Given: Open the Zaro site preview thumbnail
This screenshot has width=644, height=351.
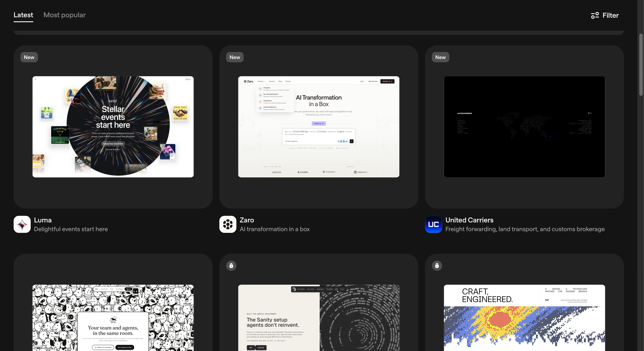Looking at the screenshot, I should [x=319, y=127].
